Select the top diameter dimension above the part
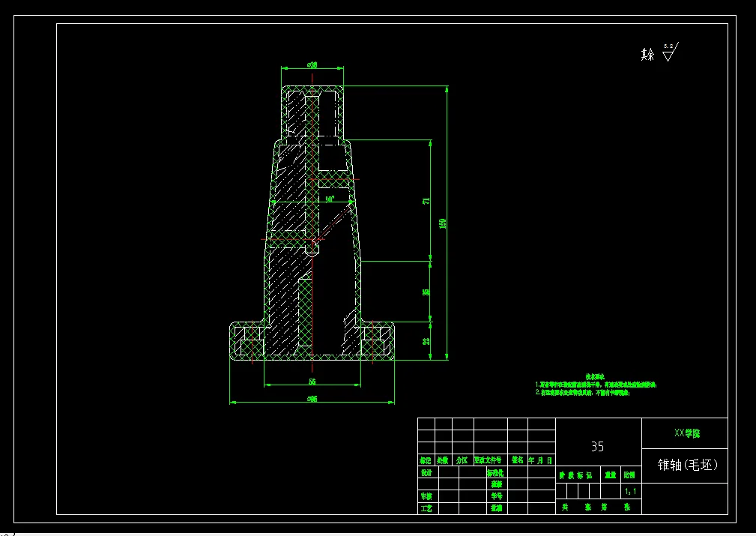This screenshot has width=756, height=536. click(312, 64)
